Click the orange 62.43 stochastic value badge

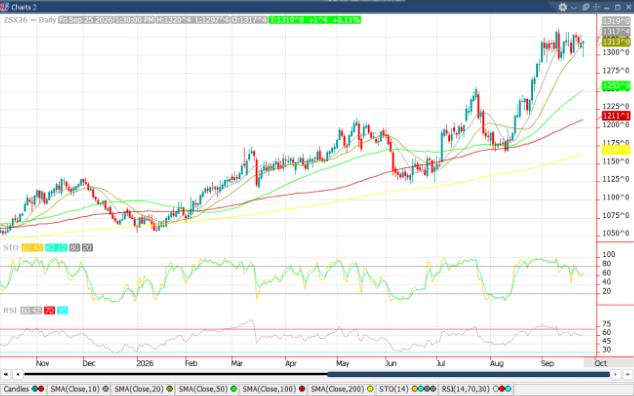click(32, 248)
